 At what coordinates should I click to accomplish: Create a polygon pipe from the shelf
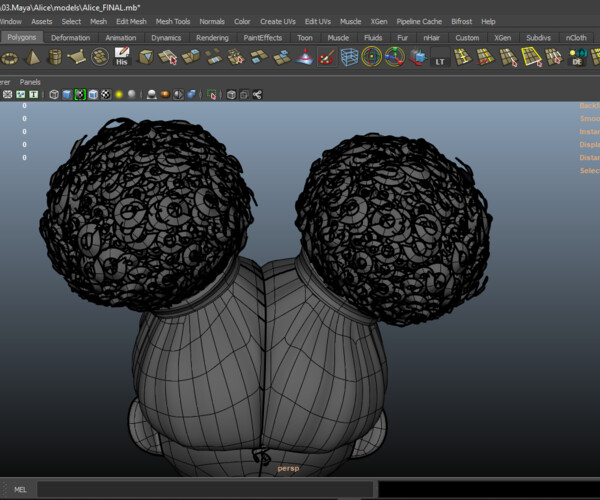[55, 57]
